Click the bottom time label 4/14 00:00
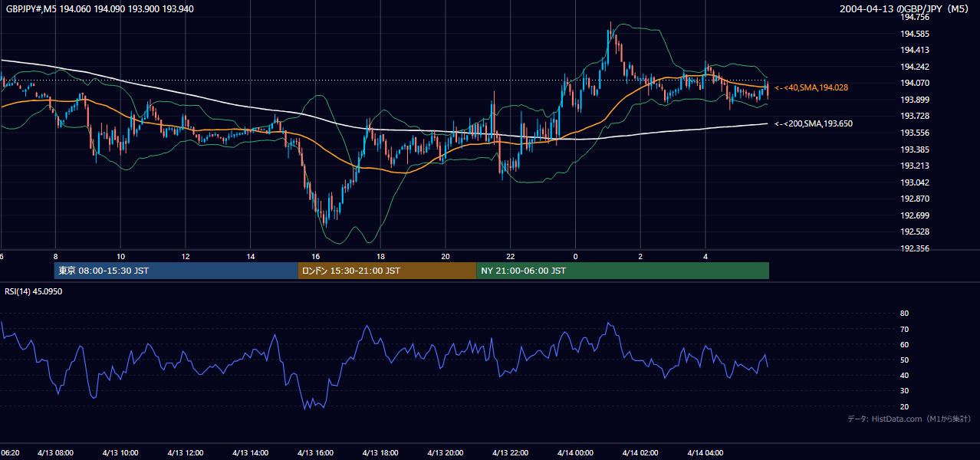 pos(575,453)
